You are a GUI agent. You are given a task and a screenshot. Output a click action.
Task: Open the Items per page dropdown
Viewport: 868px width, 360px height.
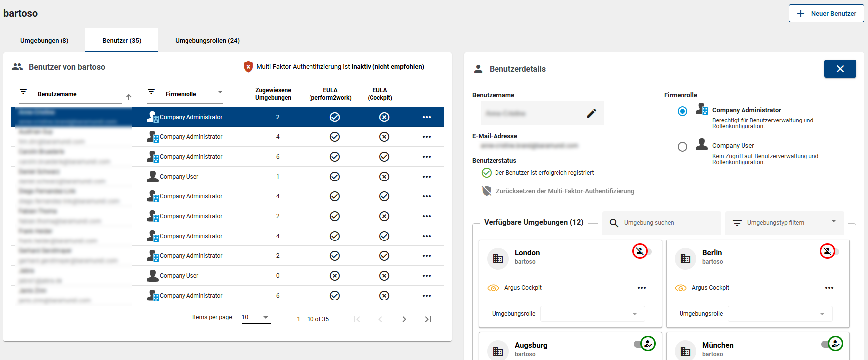255,318
